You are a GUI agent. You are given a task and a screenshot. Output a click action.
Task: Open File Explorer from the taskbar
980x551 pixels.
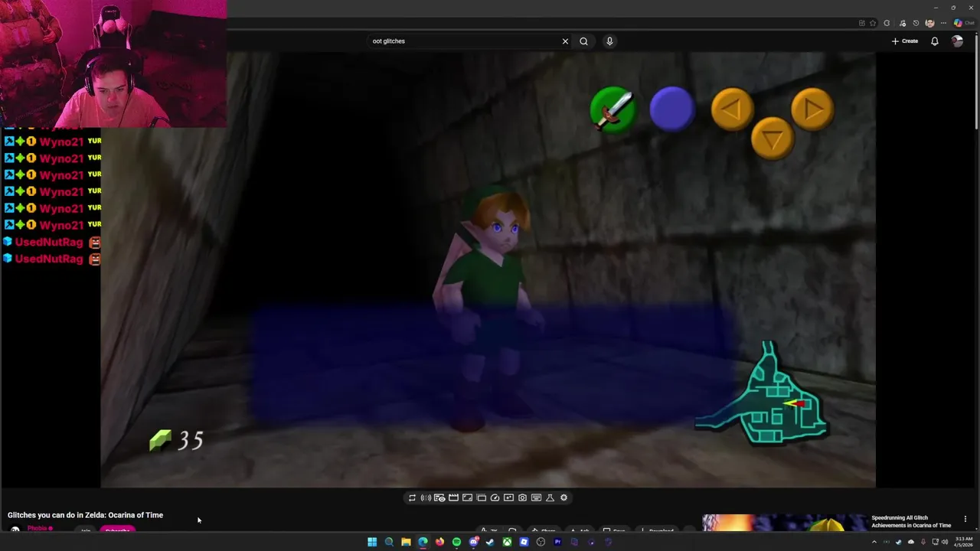pos(406,542)
